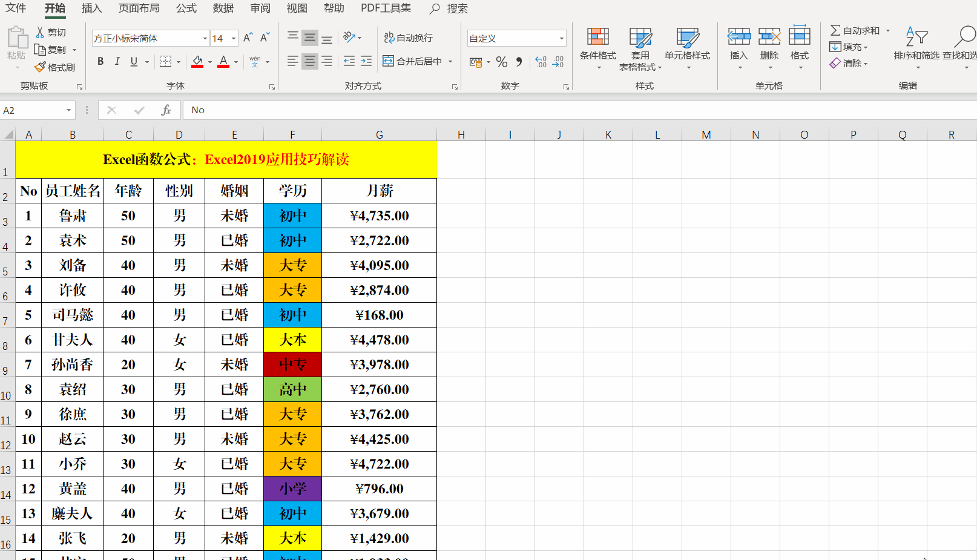Image resolution: width=977 pixels, height=560 pixels.
Task: Toggle center horizontal alignment
Action: 310,61
